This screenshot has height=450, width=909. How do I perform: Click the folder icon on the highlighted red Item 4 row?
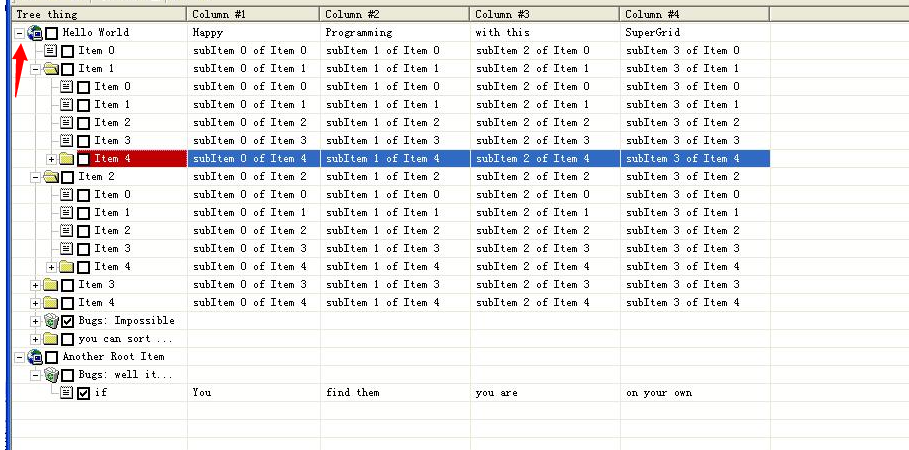click(x=67, y=159)
